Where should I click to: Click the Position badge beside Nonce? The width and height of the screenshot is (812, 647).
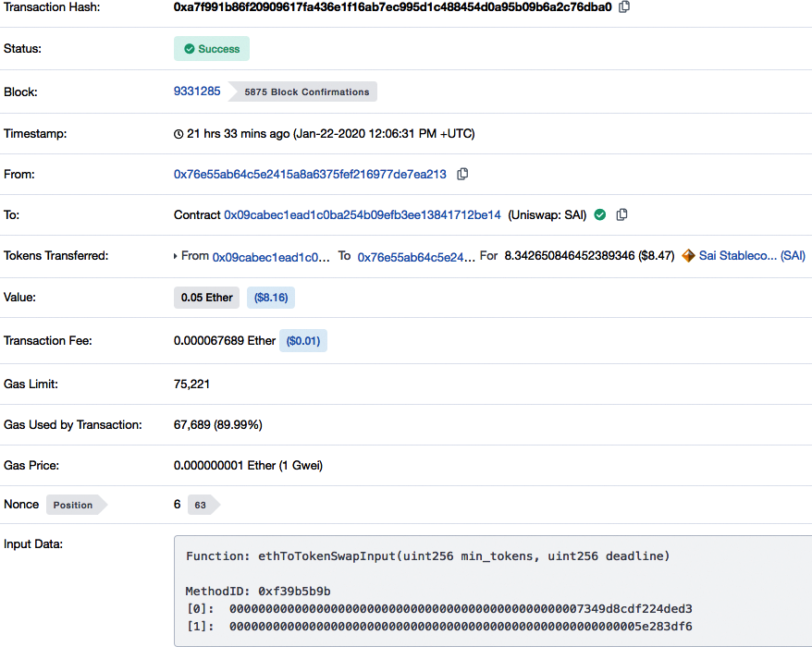point(73,505)
